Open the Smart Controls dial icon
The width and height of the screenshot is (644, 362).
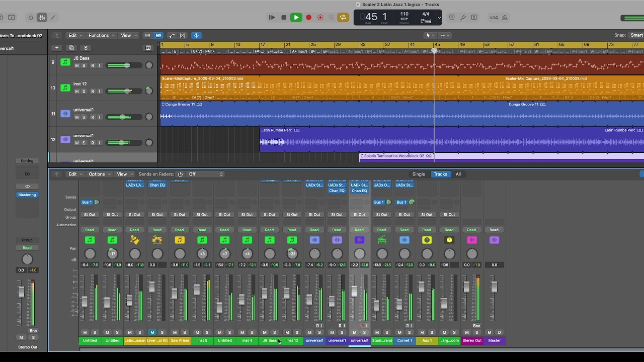coord(31,18)
